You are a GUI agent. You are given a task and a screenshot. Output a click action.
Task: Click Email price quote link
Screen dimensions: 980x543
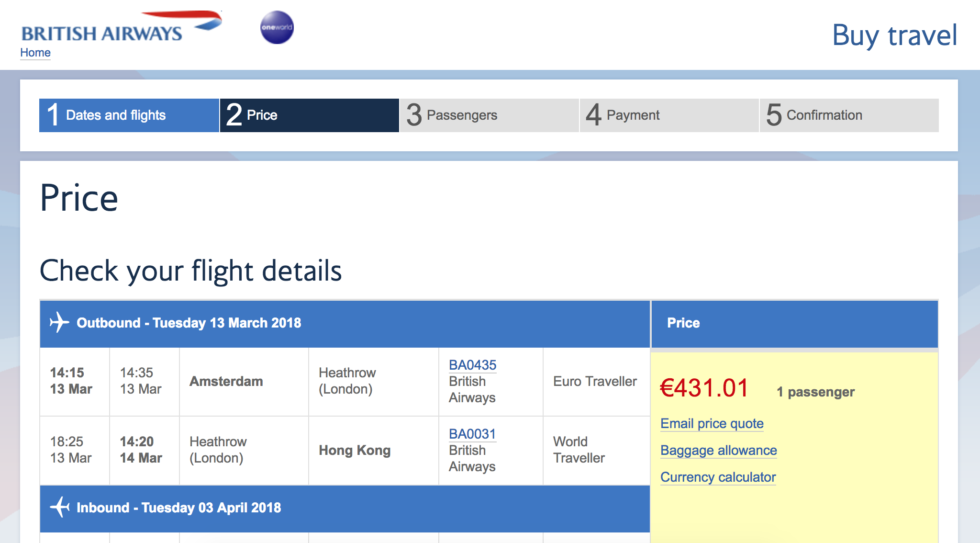(x=712, y=424)
